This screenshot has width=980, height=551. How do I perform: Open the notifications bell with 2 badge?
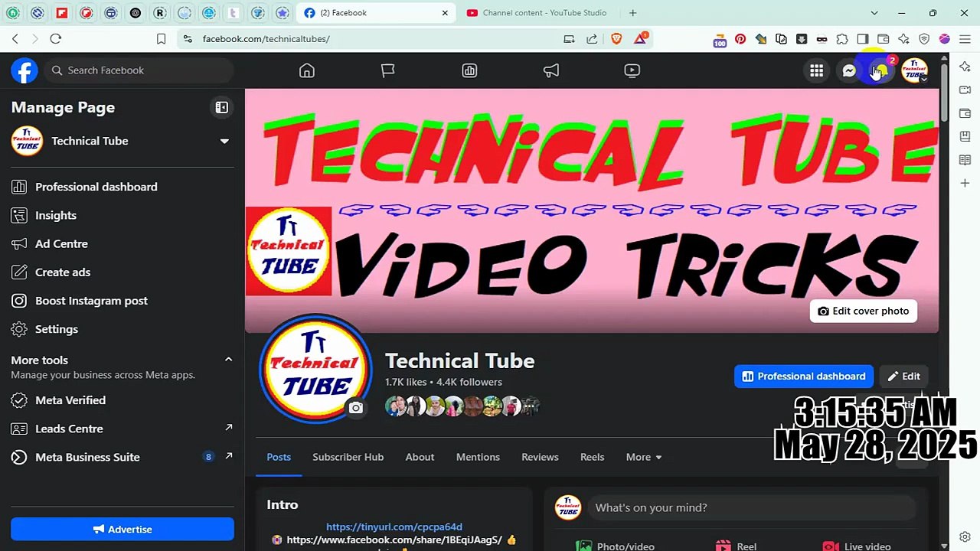coord(882,70)
